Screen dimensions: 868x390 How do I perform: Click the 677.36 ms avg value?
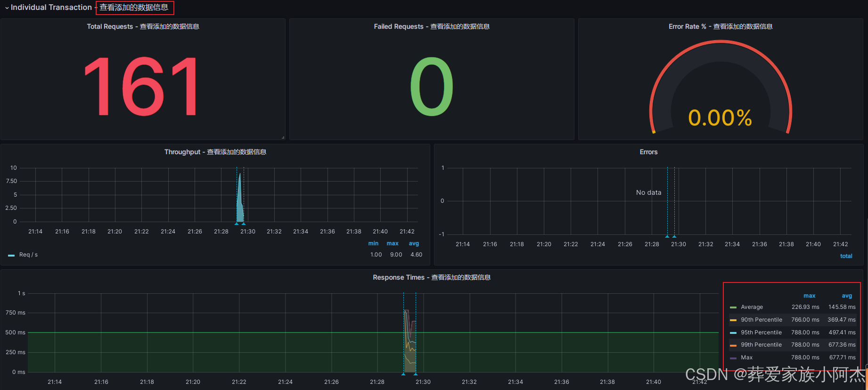[x=842, y=345]
